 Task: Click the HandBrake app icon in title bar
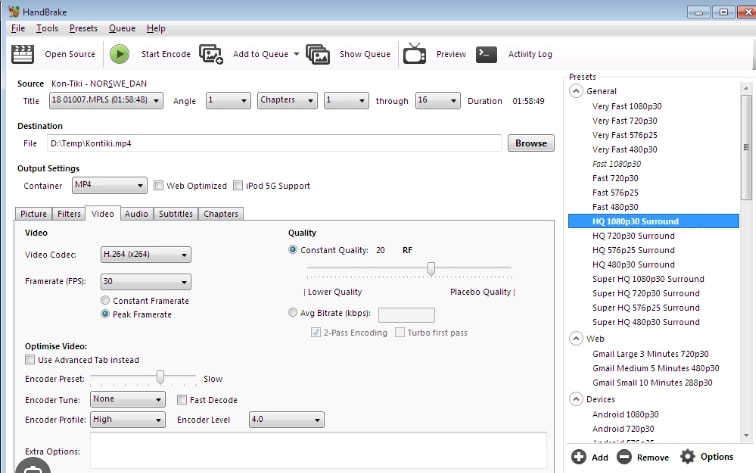(14, 12)
